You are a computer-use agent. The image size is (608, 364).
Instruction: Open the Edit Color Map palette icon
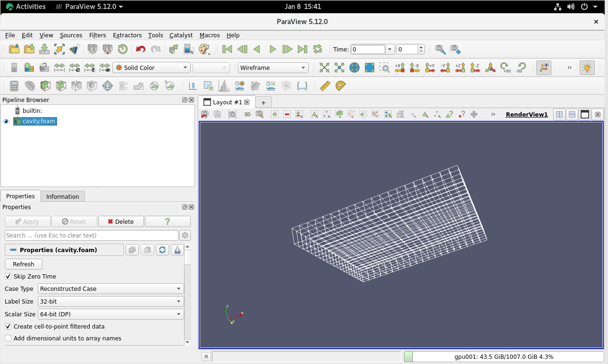(x=204, y=49)
